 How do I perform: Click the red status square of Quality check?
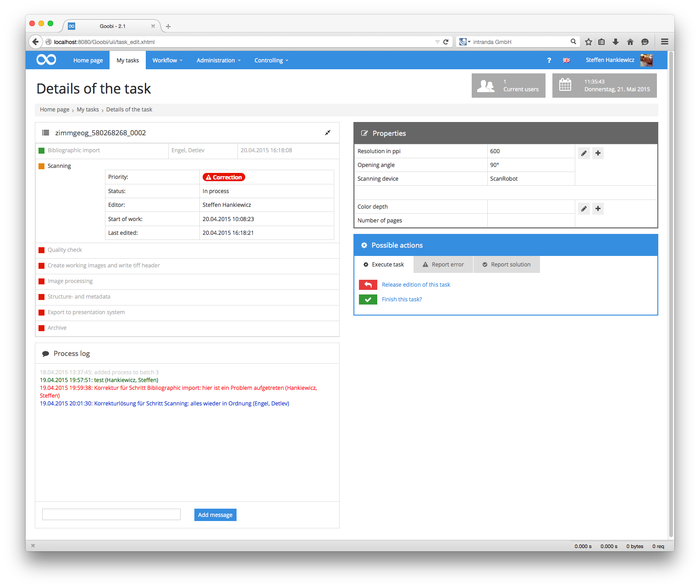click(x=42, y=250)
